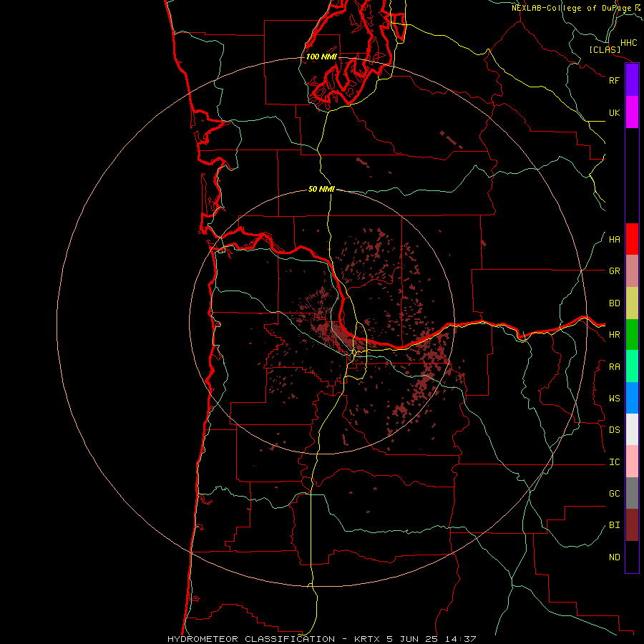Screen dimensions: 644x644
Task: Click the HR legend label
Action: 614,335
